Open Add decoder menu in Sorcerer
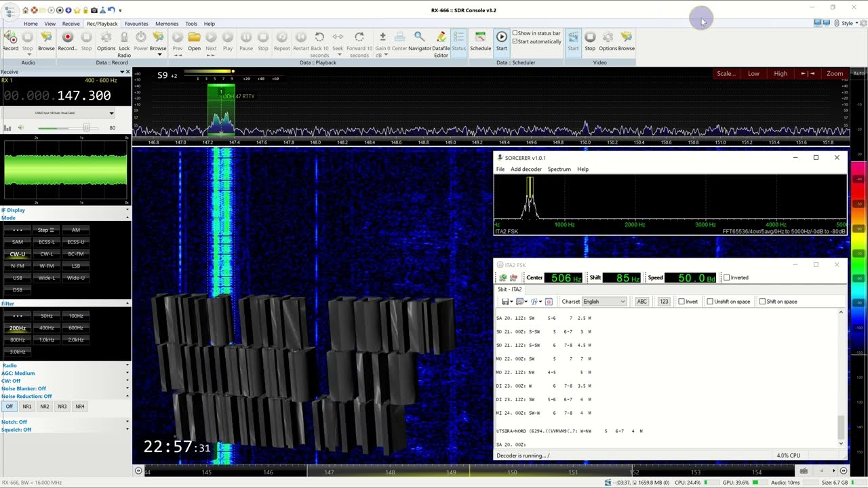Image resolution: width=868 pixels, height=488 pixels. point(526,169)
